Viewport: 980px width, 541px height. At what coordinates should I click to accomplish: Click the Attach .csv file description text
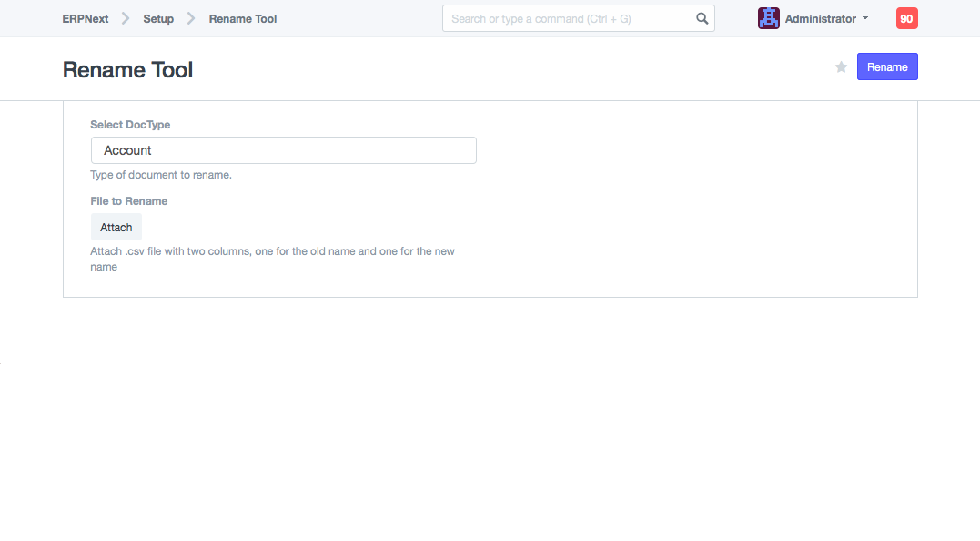tap(272, 251)
